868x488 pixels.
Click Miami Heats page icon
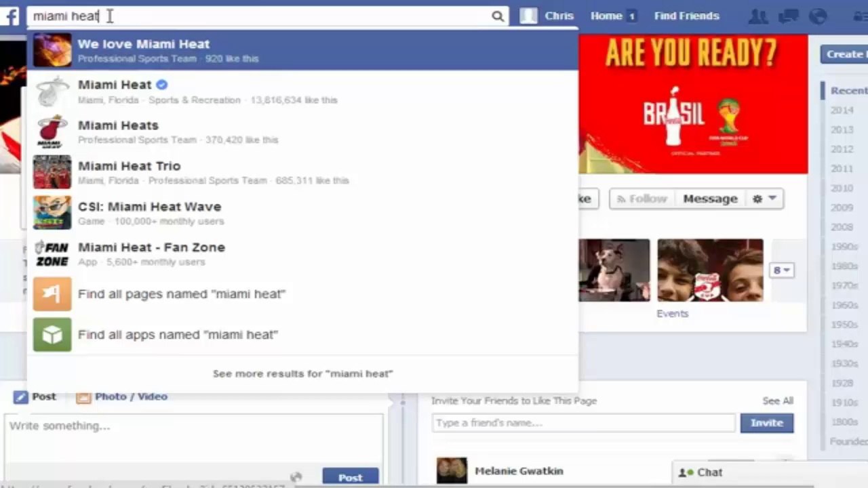pos(52,131)
